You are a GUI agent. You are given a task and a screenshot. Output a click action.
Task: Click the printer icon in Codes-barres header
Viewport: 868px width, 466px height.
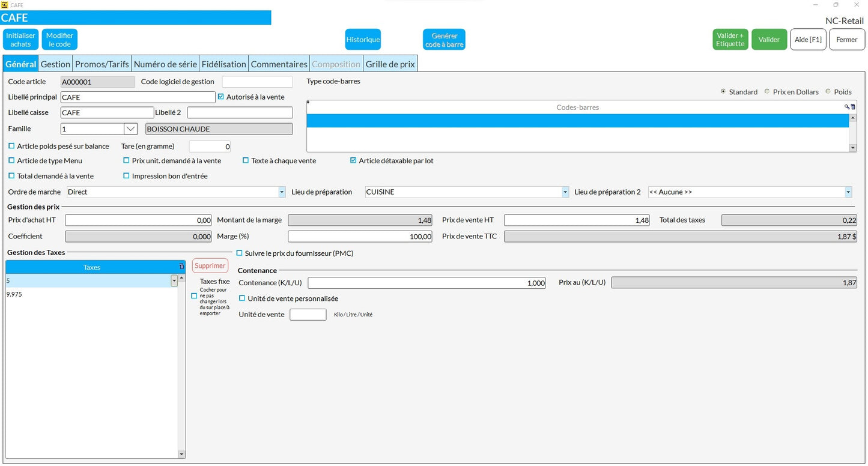click(853, 106)
